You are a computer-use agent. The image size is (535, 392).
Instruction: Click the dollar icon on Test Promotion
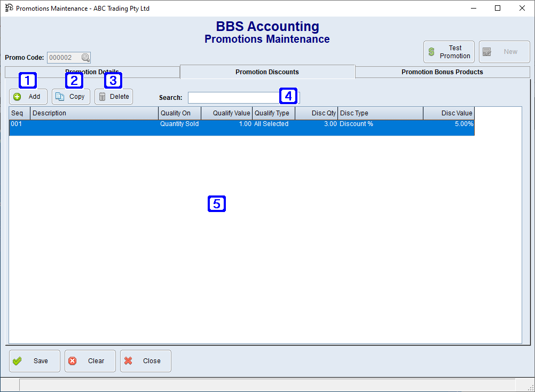pos(431,51)
